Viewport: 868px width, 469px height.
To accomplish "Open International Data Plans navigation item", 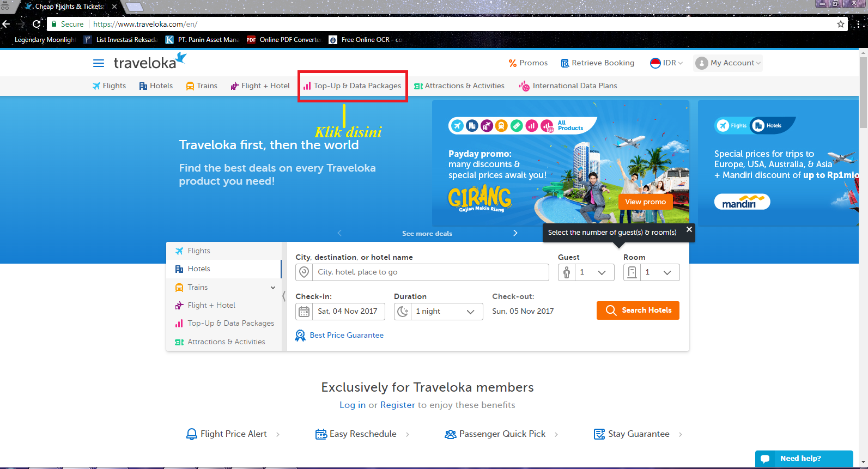I will 568,86.
